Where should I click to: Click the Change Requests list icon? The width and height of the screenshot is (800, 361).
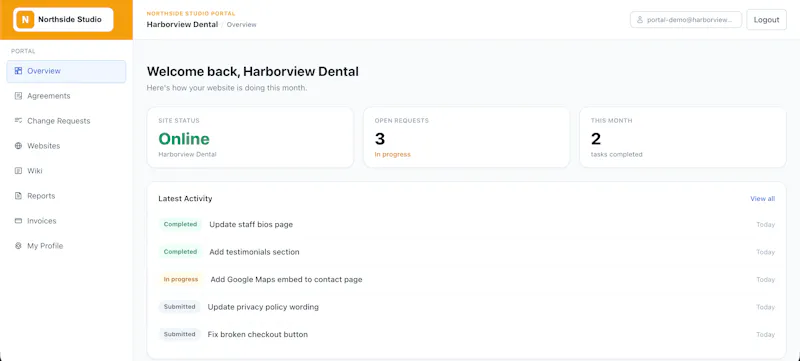point(18,121)
